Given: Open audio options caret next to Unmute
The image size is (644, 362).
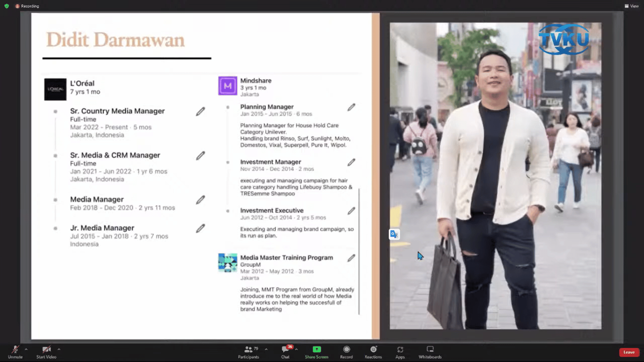Looking at the screenshot, I should [26, 349].
